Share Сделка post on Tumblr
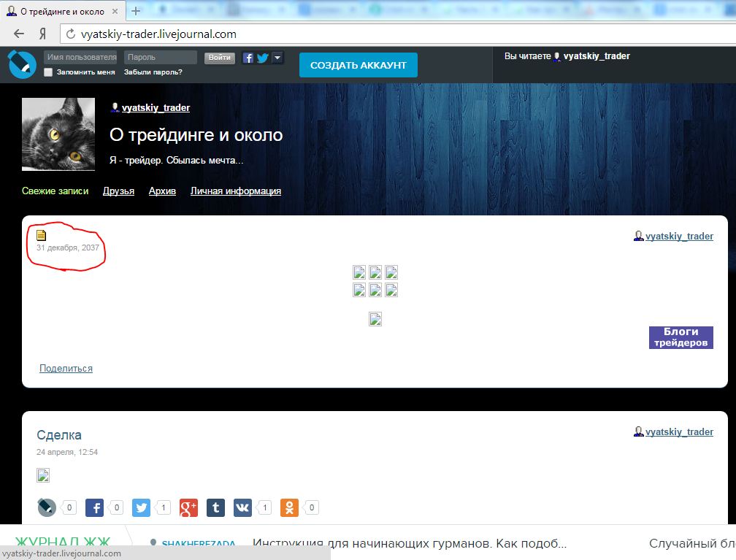Image resolution: width=736 pixels, height=560 pixels. (216, 507)
